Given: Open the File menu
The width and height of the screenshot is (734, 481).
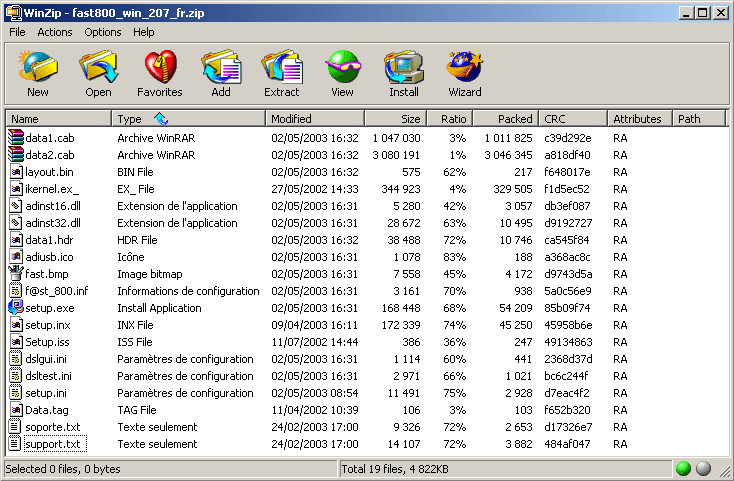Looking at the screenshot, I should coord(17,32).
